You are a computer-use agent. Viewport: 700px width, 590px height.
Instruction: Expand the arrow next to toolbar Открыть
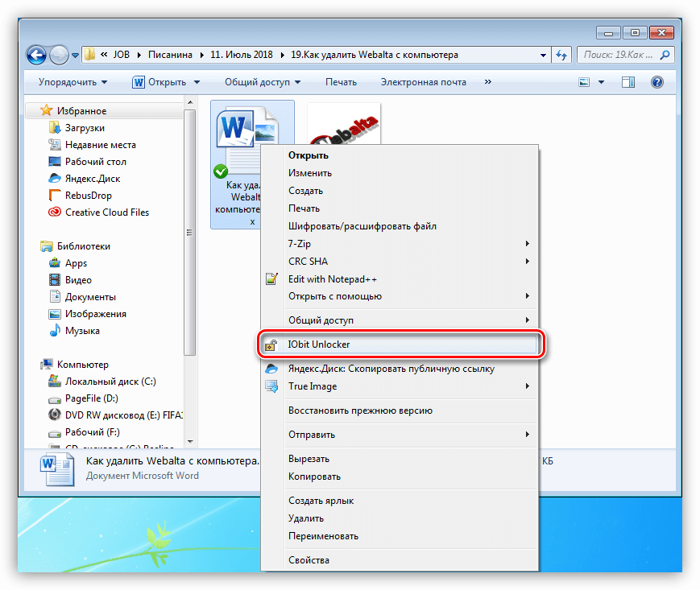[197, 82]
